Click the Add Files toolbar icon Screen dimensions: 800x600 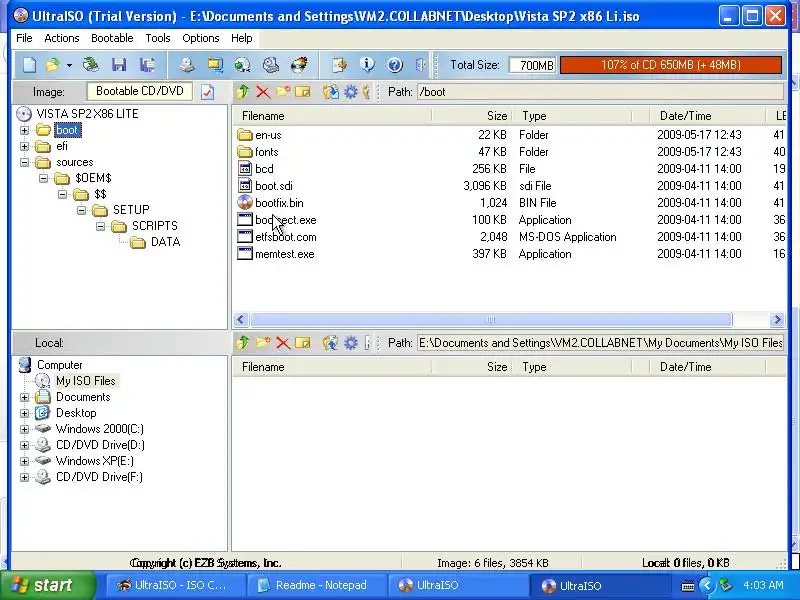point(339,65)
